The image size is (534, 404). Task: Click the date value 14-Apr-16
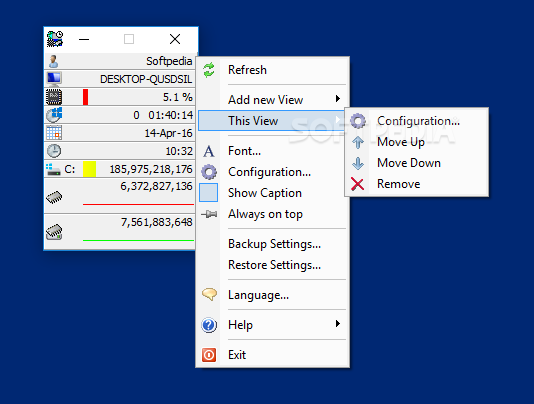[x=169, y=133]
